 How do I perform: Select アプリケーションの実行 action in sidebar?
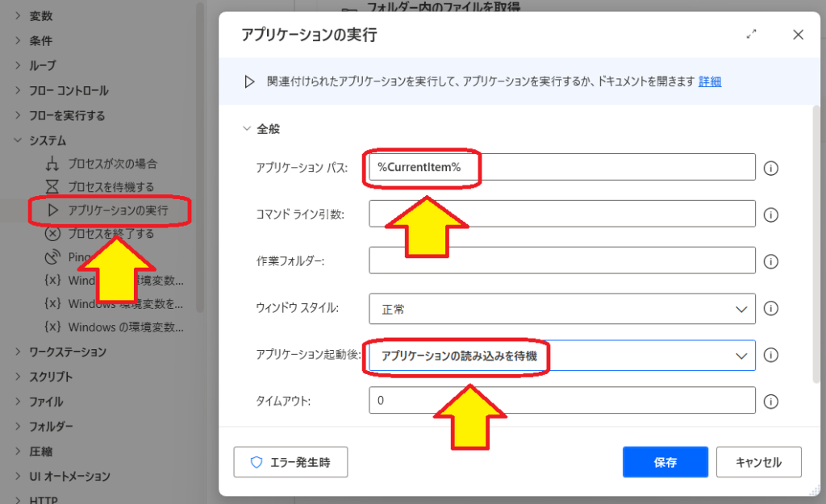click(x=117, y=210)
